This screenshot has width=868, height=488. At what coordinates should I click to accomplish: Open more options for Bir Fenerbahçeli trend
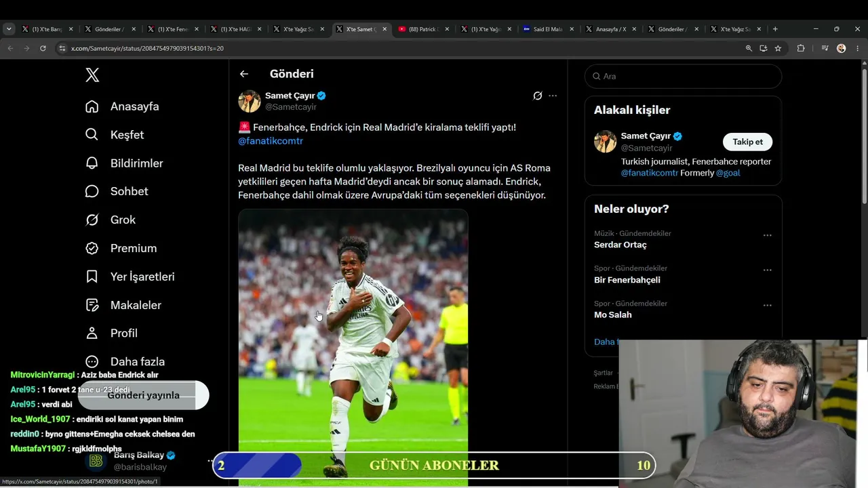768,270
